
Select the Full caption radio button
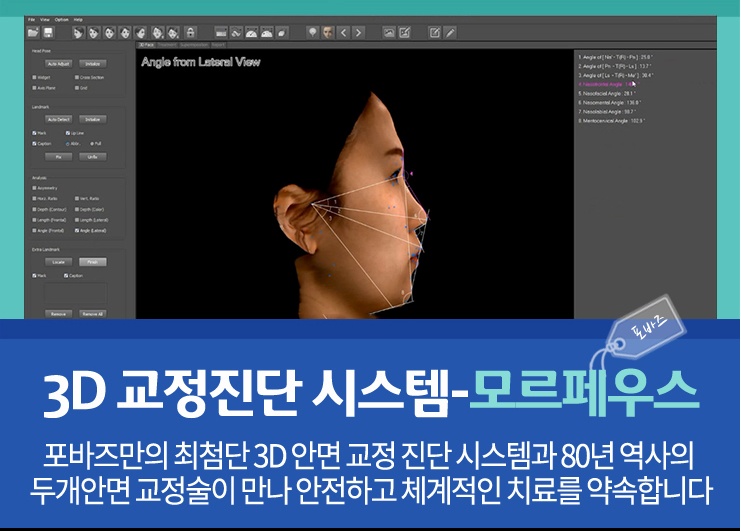tap(92, 144)
